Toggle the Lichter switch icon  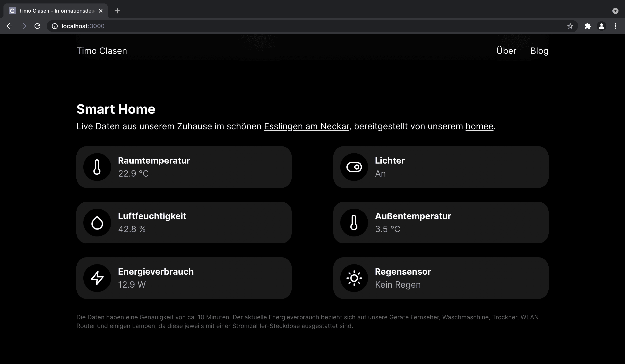354,167
